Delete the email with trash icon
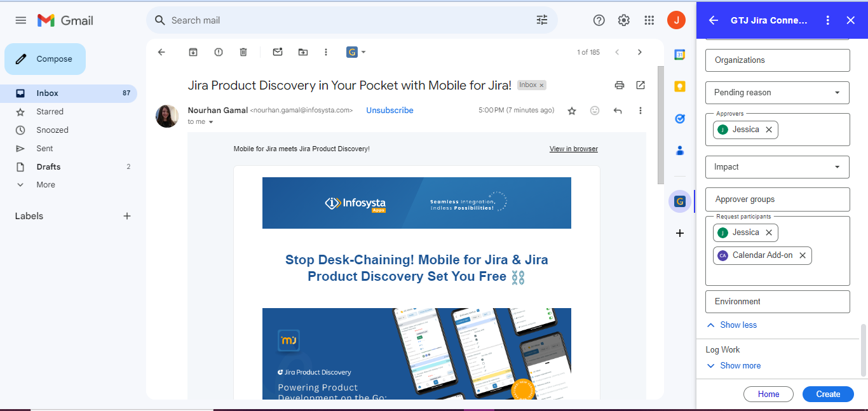The image size is (868, 411). click(243, 52)
